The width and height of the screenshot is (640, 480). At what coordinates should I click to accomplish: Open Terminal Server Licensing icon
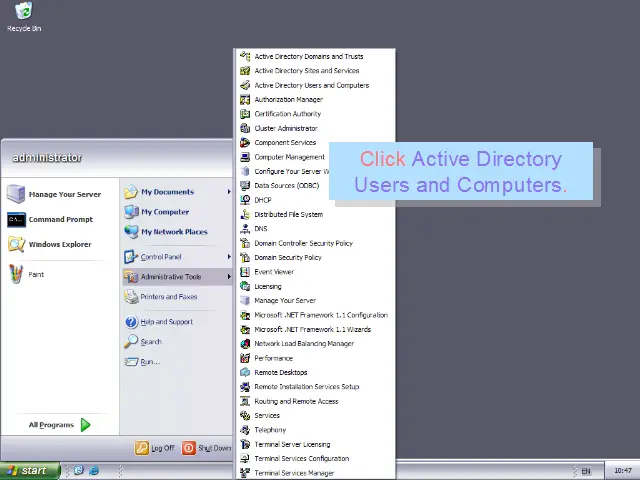click(245, 444)
